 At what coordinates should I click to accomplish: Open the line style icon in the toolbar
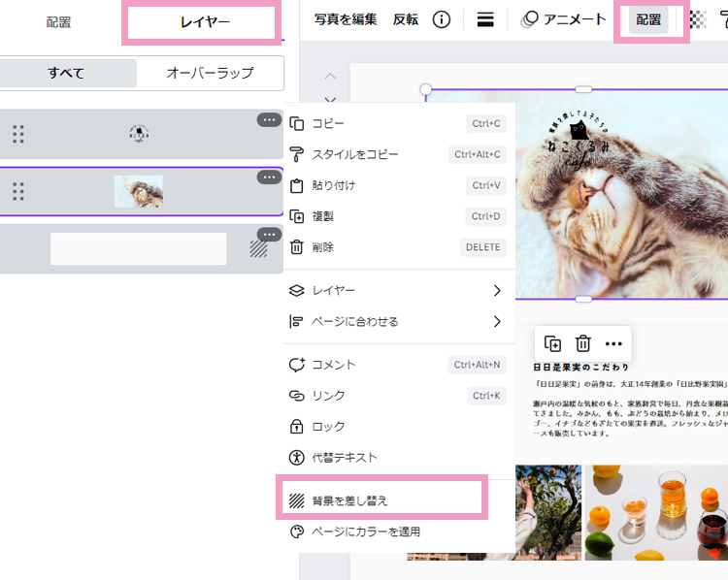485,19
